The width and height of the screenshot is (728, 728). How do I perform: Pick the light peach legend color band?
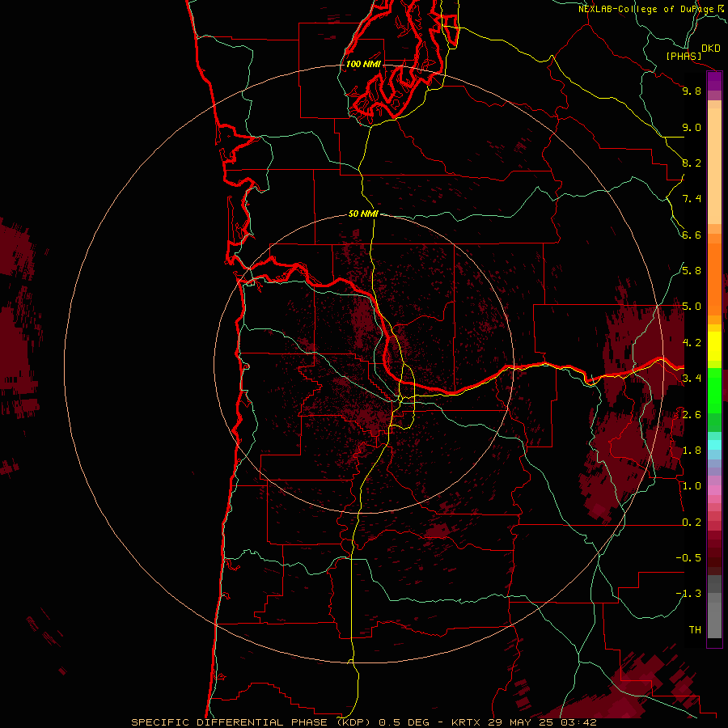click(714, 166)
